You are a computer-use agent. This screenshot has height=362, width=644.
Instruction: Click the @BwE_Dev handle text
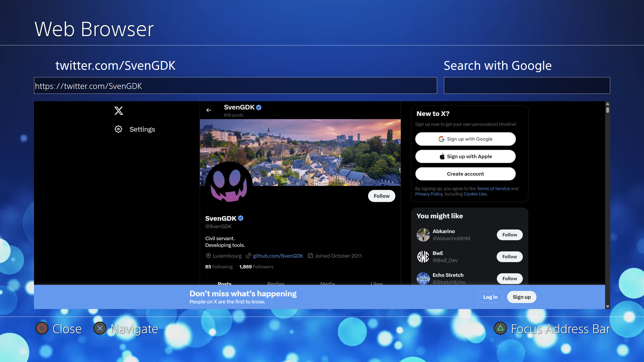[x=445, y=260]
